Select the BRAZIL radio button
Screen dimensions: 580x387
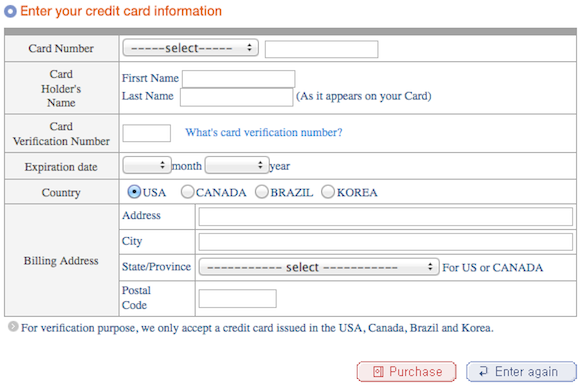pyautogui.click(x=262, y=192)
